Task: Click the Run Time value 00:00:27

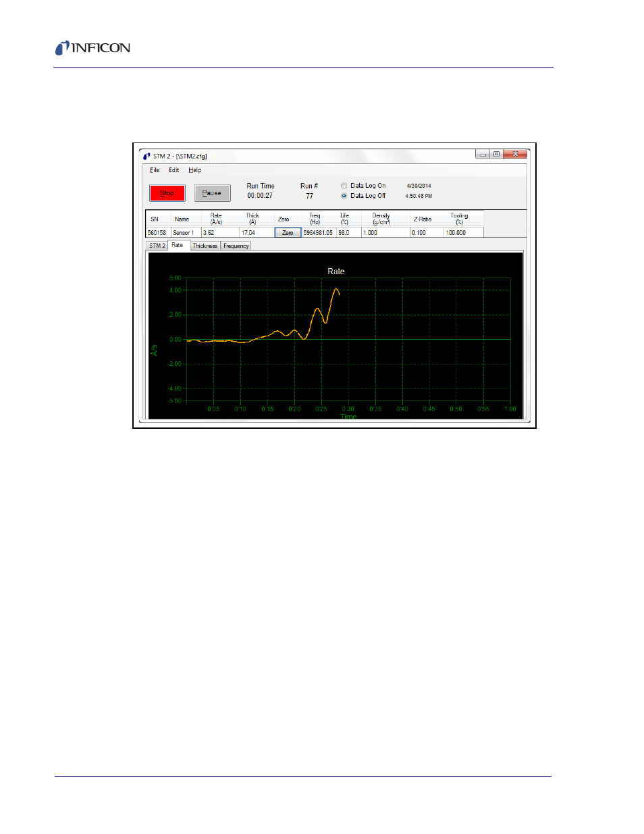Action: pos(260,196)
